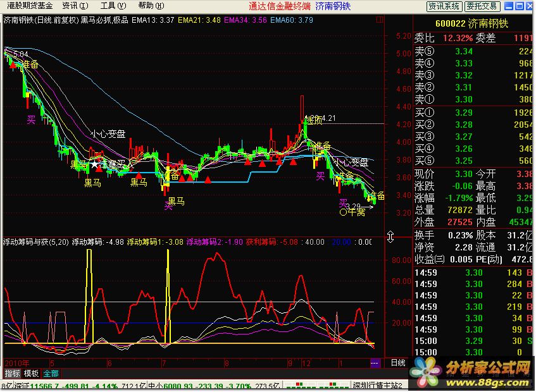The width and height of the screenshot is (536, 392).
Task: Click the 日线 period button
Action: [398, 363]
